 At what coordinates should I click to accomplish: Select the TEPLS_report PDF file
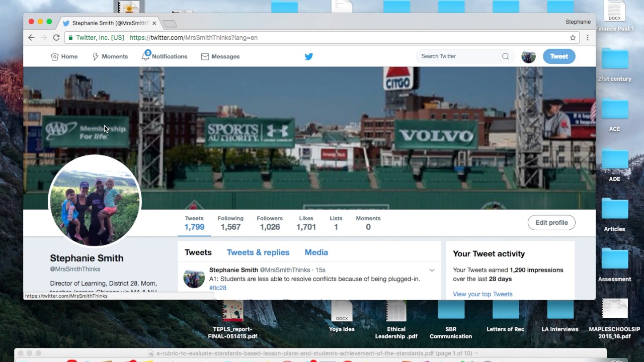(x=232, y=320)
